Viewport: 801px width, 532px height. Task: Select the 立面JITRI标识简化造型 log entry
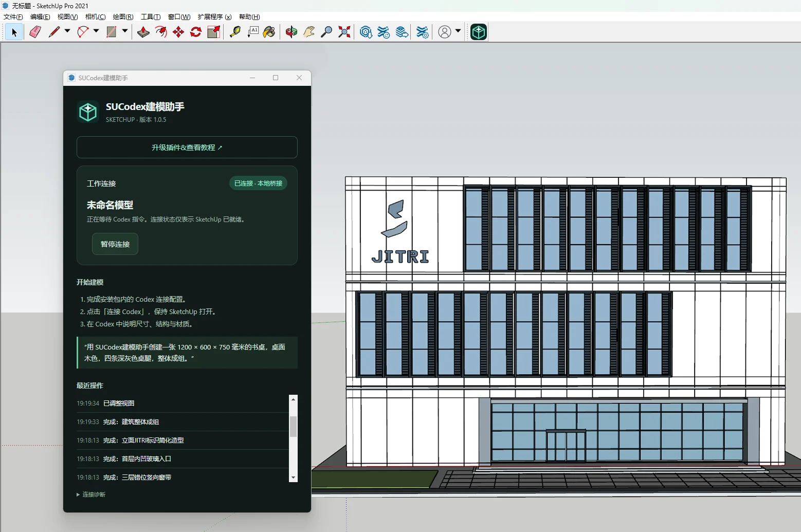pos(183,441)
